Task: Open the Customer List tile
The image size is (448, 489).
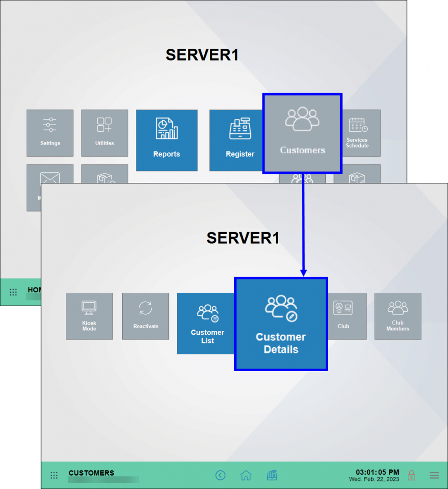Action: coord(206,323)
